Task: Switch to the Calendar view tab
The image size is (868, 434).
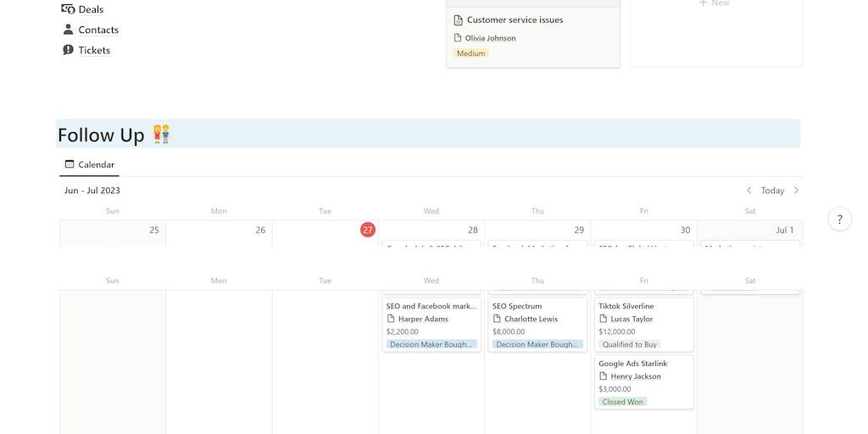Action: [x=89, y=164]
